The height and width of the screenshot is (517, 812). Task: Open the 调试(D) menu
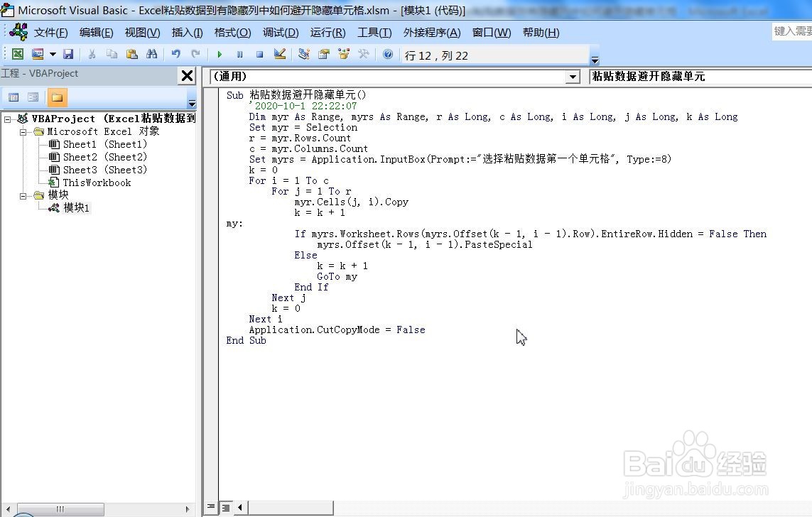pos(281,33)
